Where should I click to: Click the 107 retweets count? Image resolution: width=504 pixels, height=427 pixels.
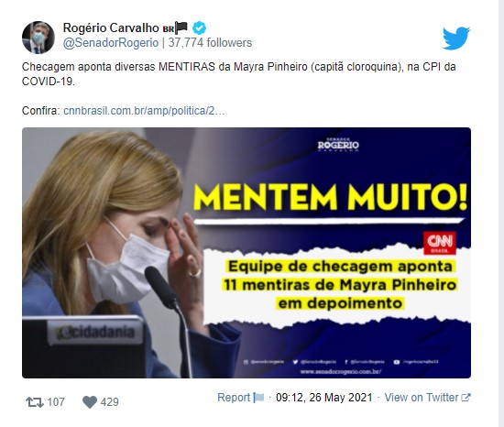pos(56,402)
